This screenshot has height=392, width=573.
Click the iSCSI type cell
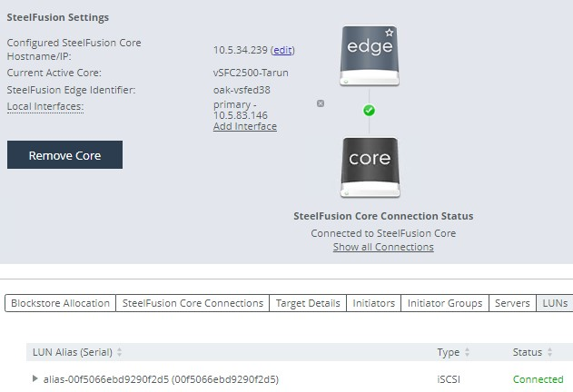coord(449,379)
